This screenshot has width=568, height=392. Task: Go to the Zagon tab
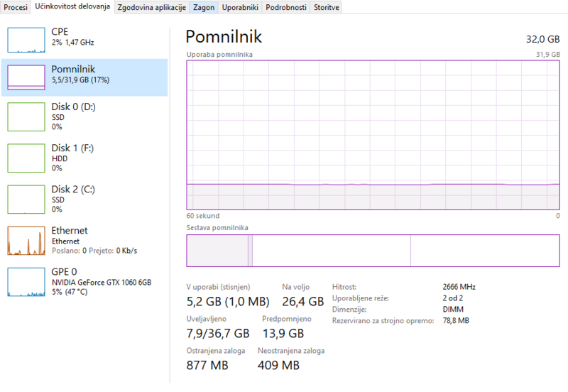tap(204, 7)
